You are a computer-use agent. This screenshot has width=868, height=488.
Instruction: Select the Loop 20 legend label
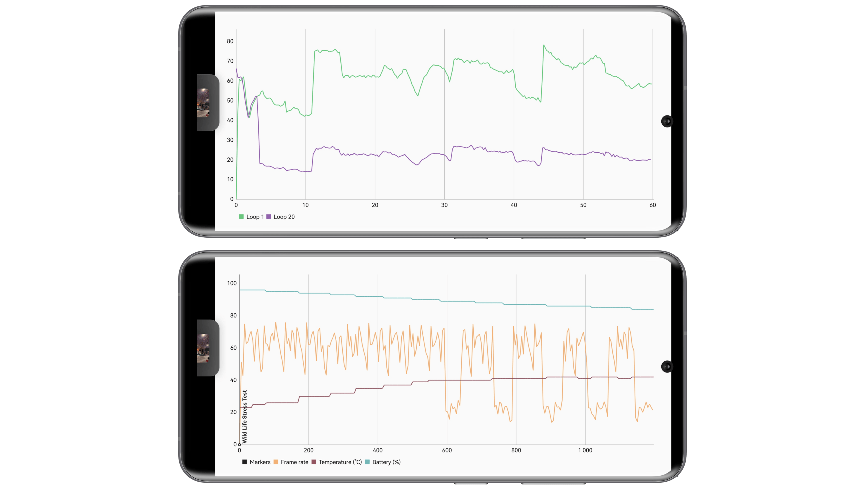(284, 217)
